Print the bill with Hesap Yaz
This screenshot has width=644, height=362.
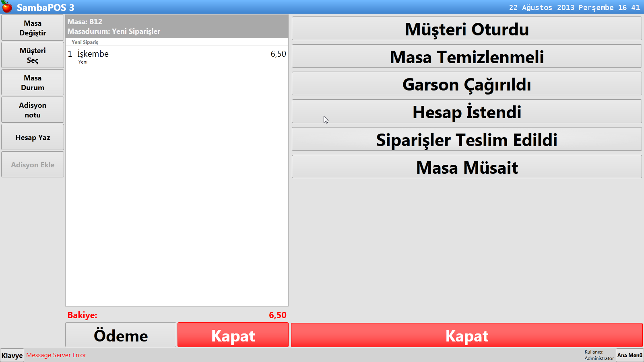(32, 137)
